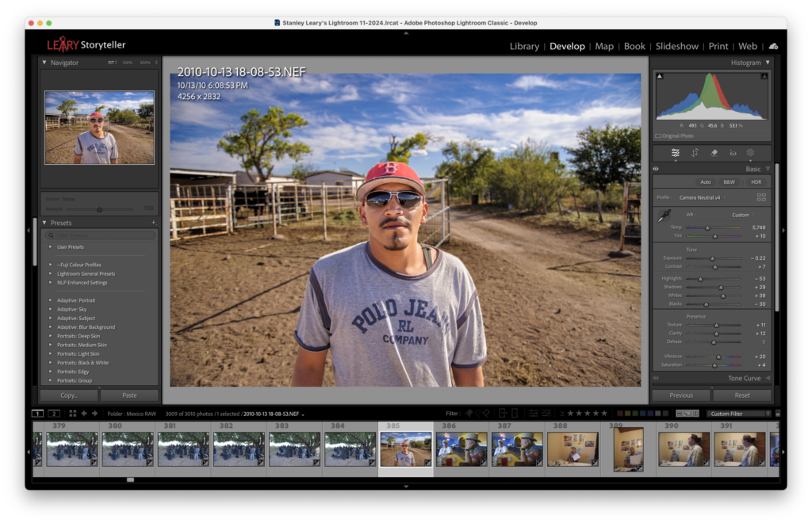Go forward with the right arrow icon

click(95, 414)
